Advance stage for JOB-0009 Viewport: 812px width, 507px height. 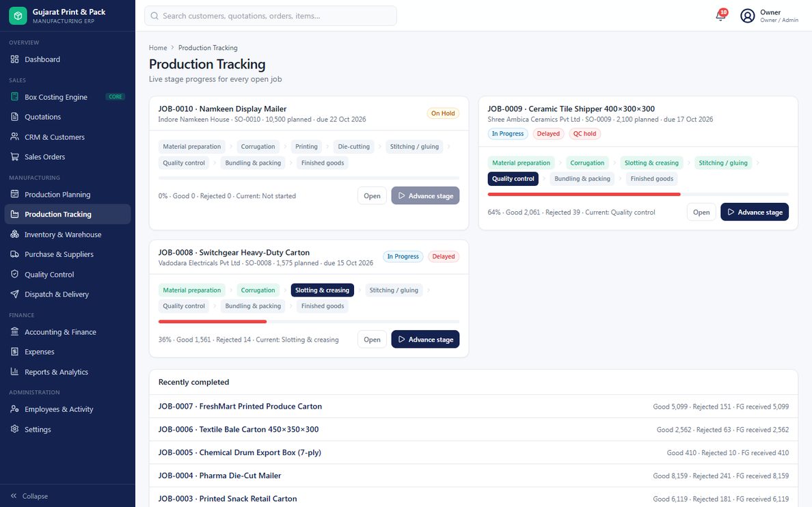pyautogui.click(x=755, y=212)
